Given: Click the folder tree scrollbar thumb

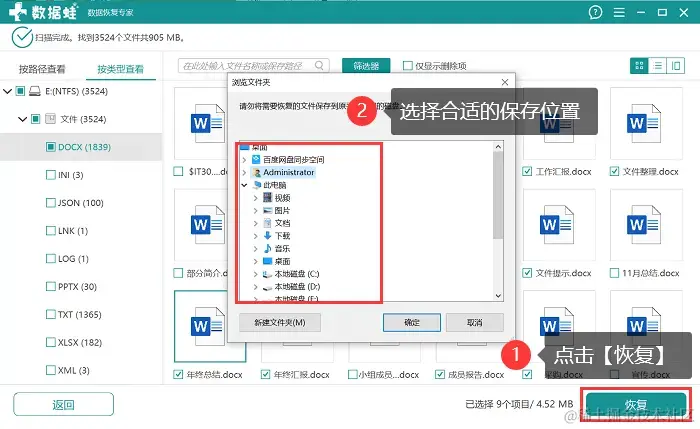Looking at the screenshot, I should click(x=498, y=195).
